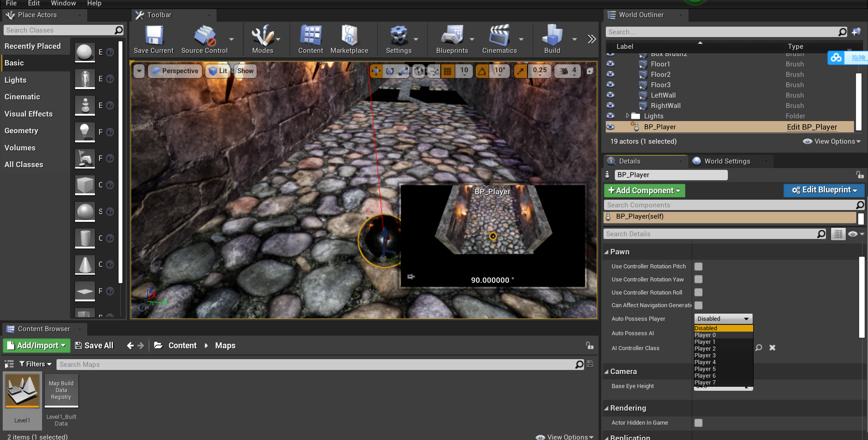Click the lock icon in Details panel

tap(859, 175)
